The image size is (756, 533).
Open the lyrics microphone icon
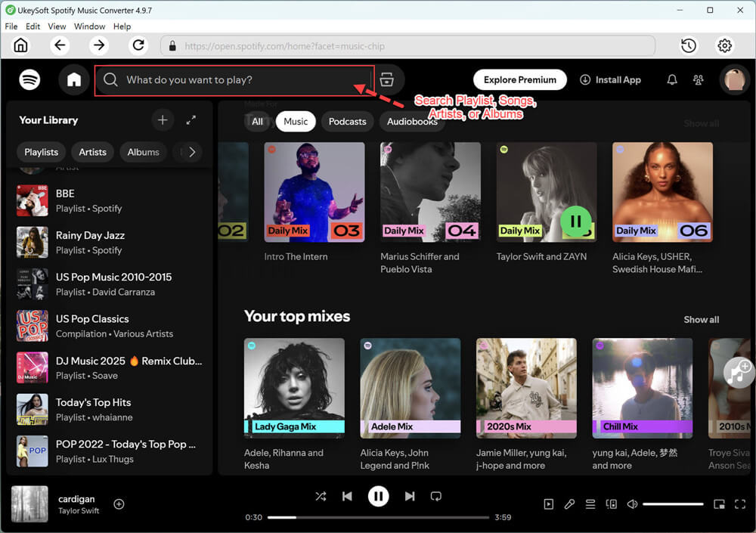(569, 504)
